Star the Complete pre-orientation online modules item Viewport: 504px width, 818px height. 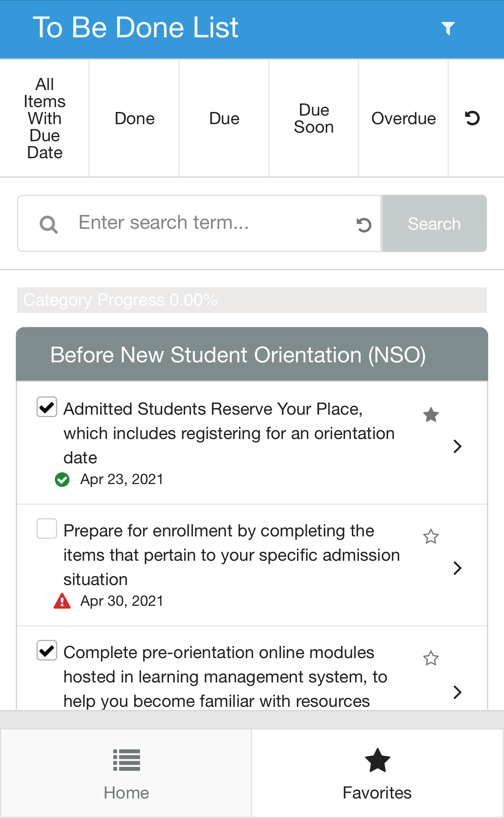[x=431, y=658]
